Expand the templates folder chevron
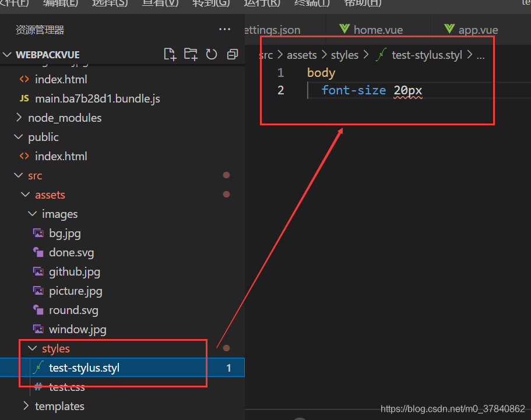 pos(26,406)
